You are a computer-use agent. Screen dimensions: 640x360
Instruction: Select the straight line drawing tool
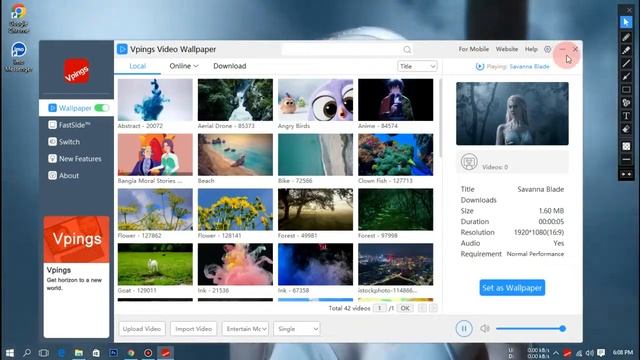[x=626, y=63]
